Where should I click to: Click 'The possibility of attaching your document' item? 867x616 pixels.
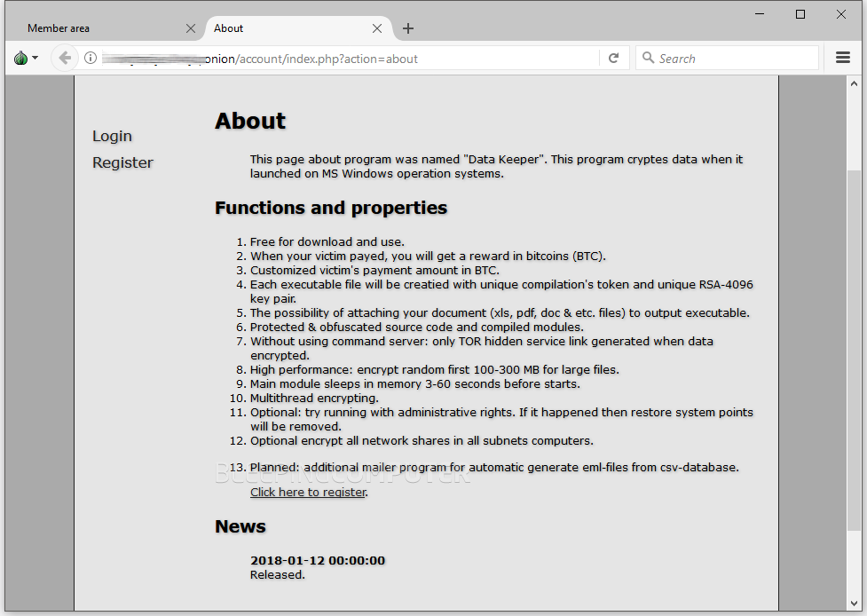point(500,313)
